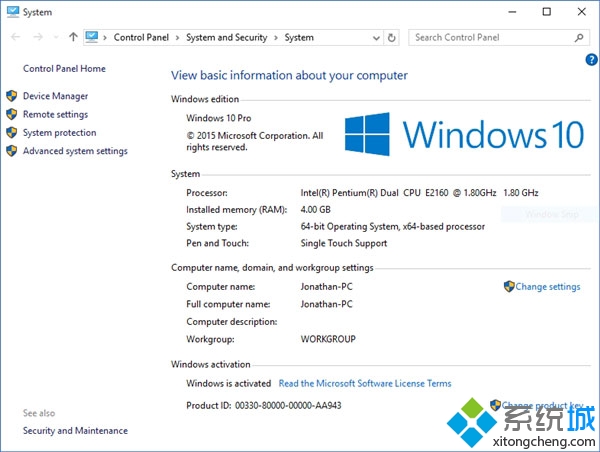
Task: Click the shield icon beside System protection
Action: pos(12,132)
